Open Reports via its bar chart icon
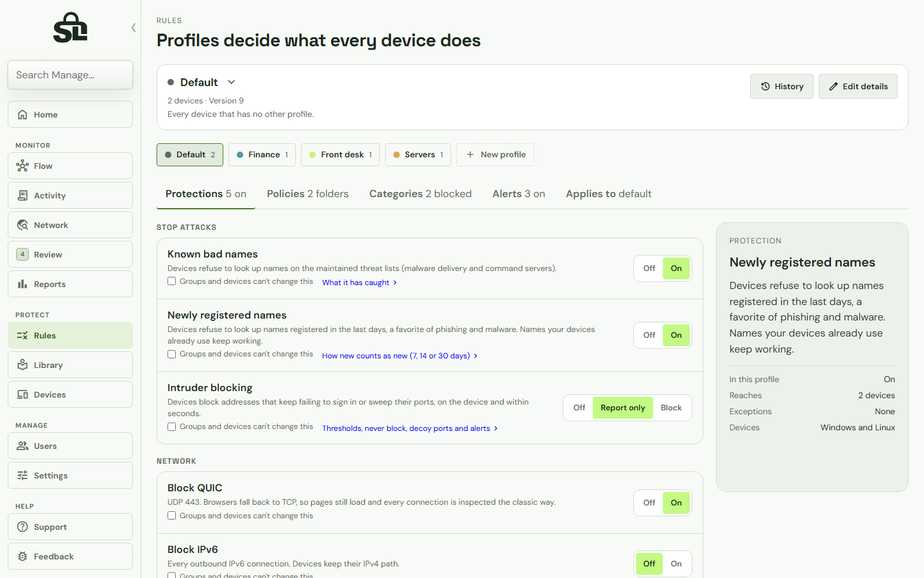The width and height of the screenshot is (924, 578). [22, 284]
